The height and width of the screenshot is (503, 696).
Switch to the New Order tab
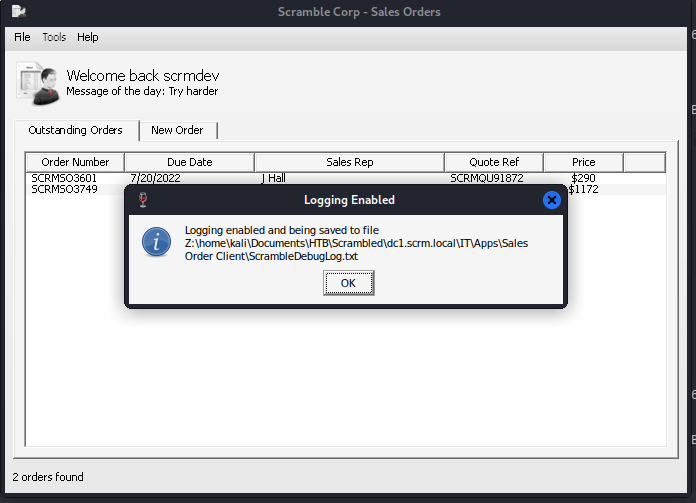tap(177, 130)
